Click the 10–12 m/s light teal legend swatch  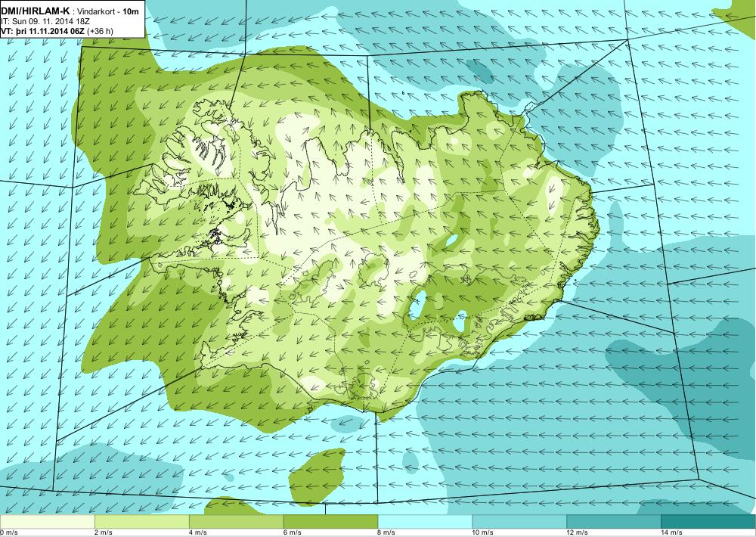point(519,522)
